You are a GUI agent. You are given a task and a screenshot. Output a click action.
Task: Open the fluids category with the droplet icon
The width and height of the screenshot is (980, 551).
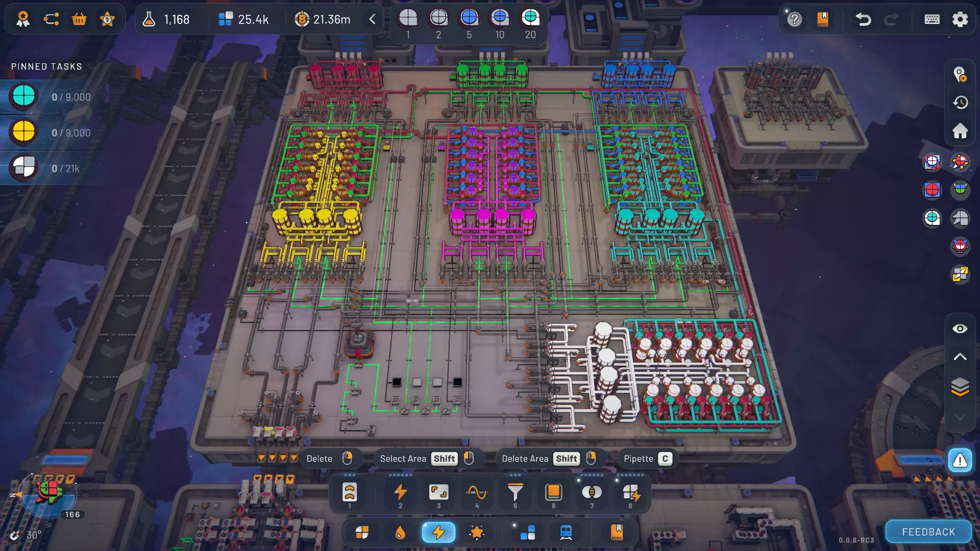400,533
